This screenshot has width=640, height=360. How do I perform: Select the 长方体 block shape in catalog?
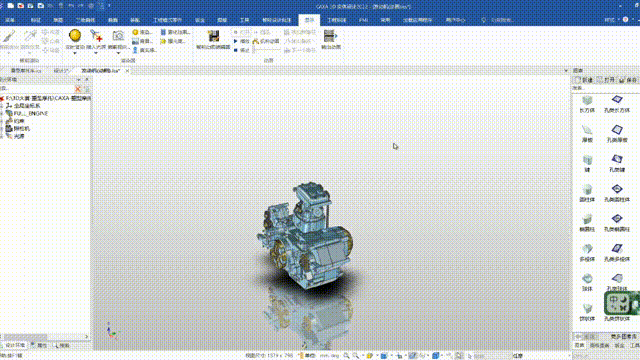[x=587, y=104]
